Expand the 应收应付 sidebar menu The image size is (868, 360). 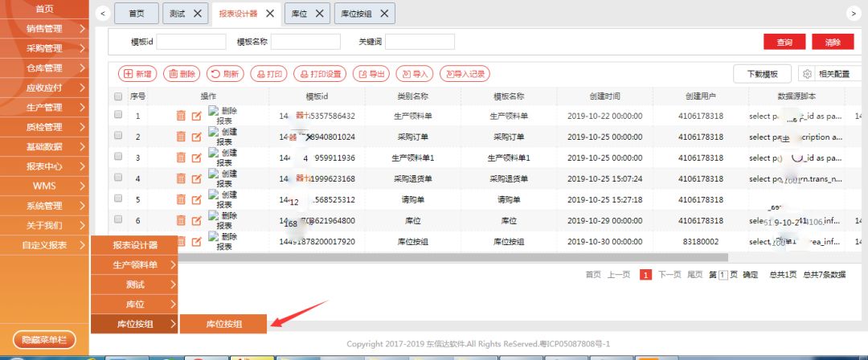[44, 88]
